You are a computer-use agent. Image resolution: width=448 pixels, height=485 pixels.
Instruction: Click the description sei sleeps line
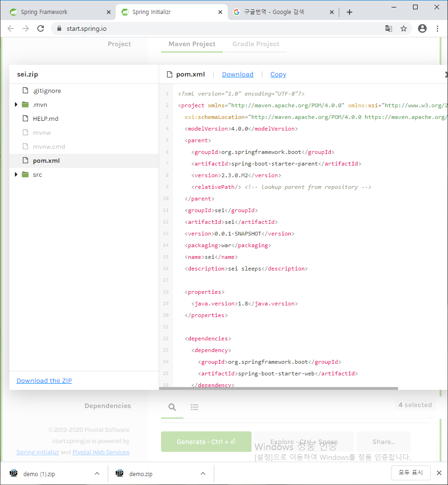click(x=246, y=269)
